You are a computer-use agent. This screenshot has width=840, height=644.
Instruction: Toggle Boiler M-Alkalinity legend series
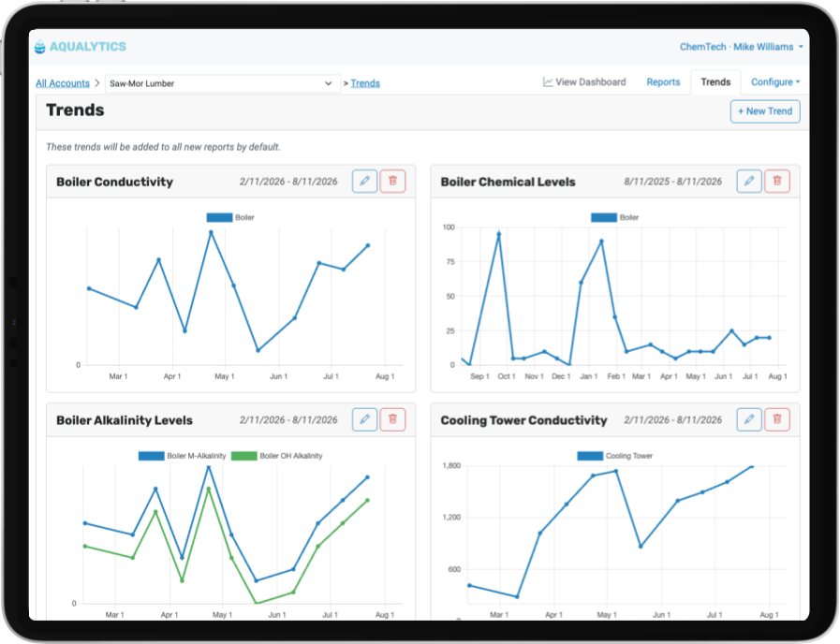pyautogui.click(x=183, y=456)
